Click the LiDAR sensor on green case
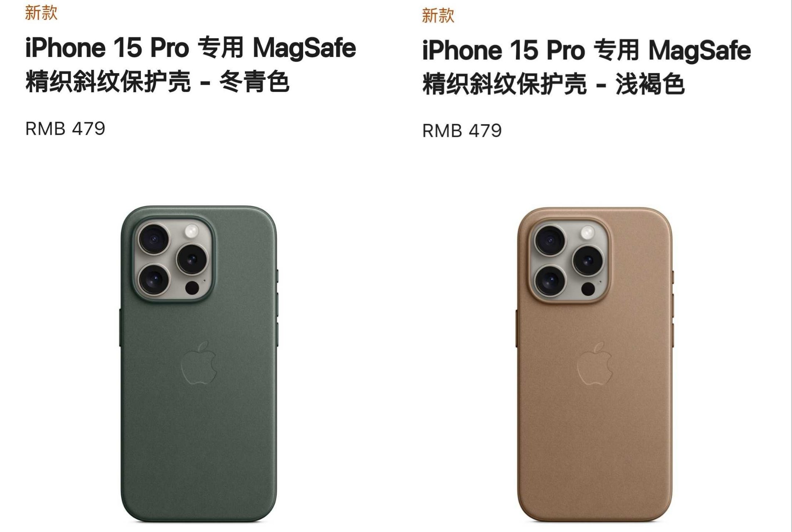792x532 pixels. pyautogui.click(x=192, y=287)
